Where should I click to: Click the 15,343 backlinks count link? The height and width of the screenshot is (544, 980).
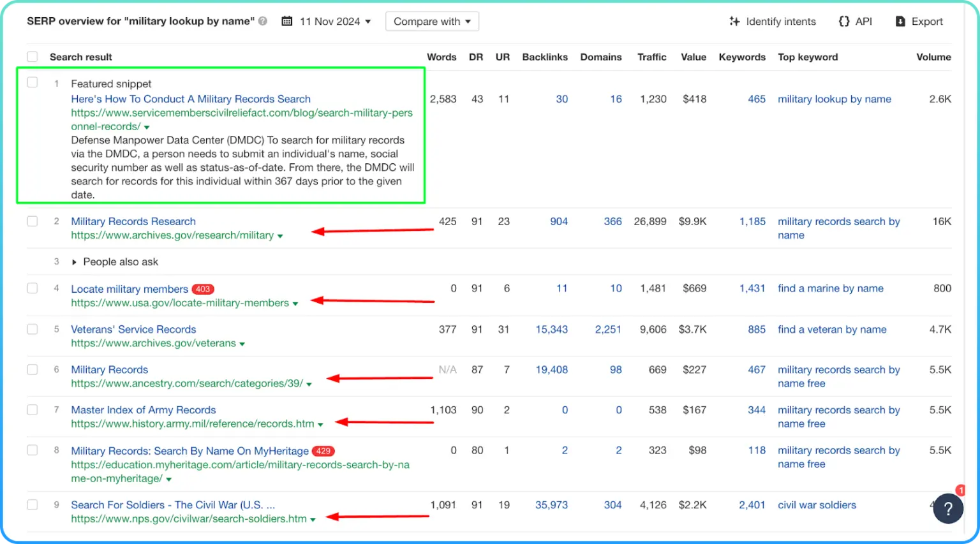click(x=551, y=330)
